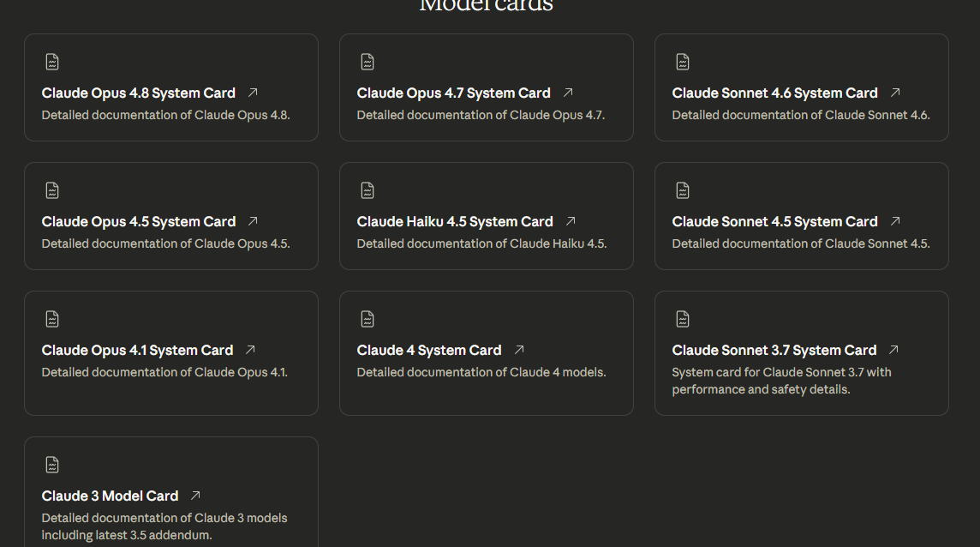Click external arrow beside Claude 4 System Card

coord(519,350)
